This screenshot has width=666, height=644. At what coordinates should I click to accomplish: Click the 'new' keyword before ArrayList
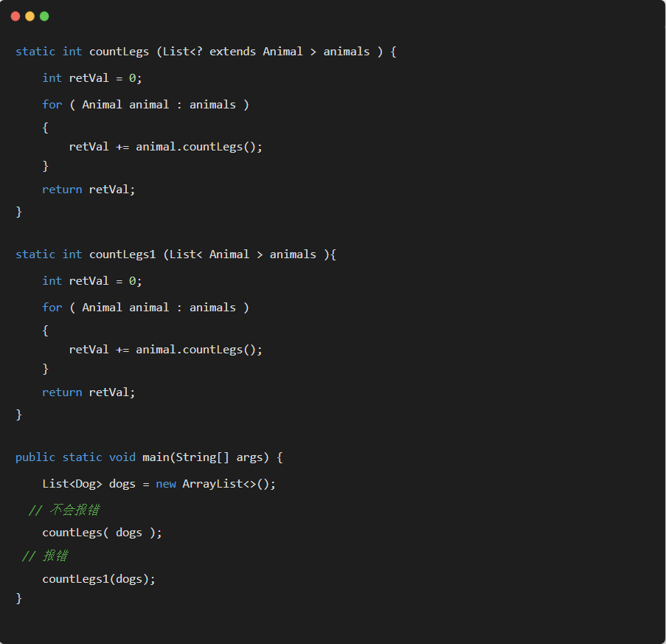(x=166, y=484)
